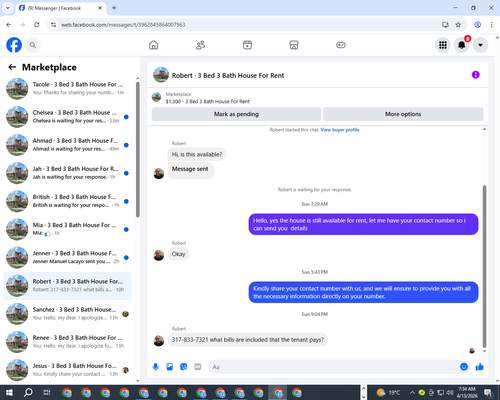
Task: Click the address bar URL
Action: coord(123,25)
